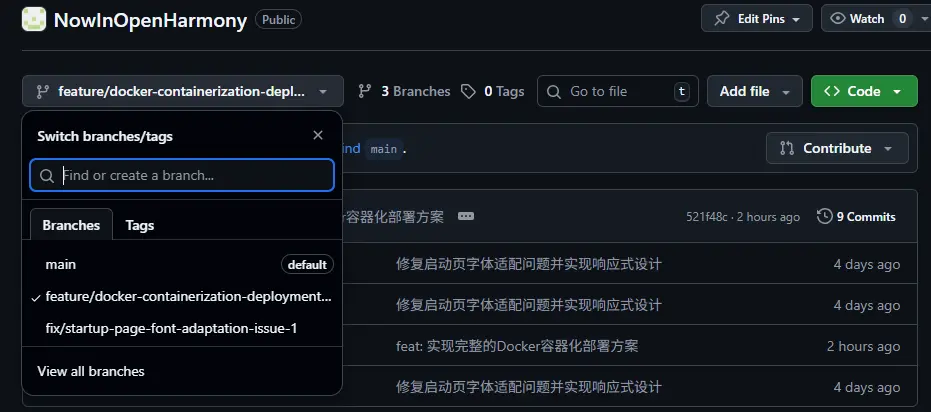Select the main branch
The height and width of the screenshot is (412, 931).
61,264
